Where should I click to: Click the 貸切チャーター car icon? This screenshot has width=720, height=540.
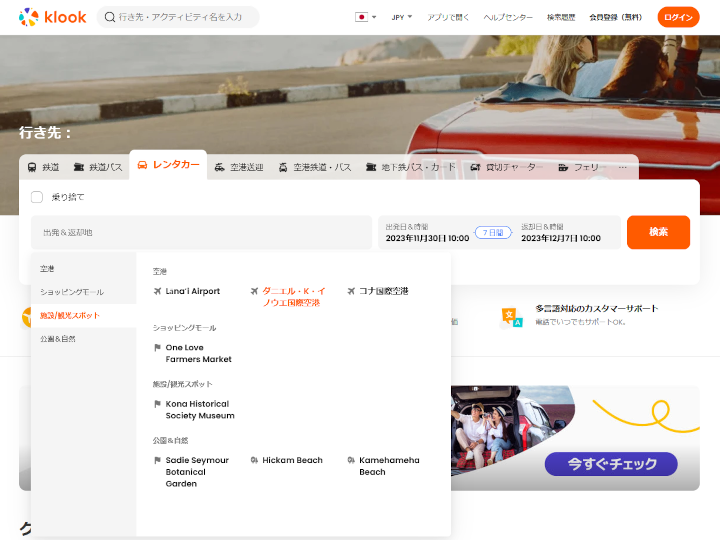pyautogui.click(x=475, y=167)
